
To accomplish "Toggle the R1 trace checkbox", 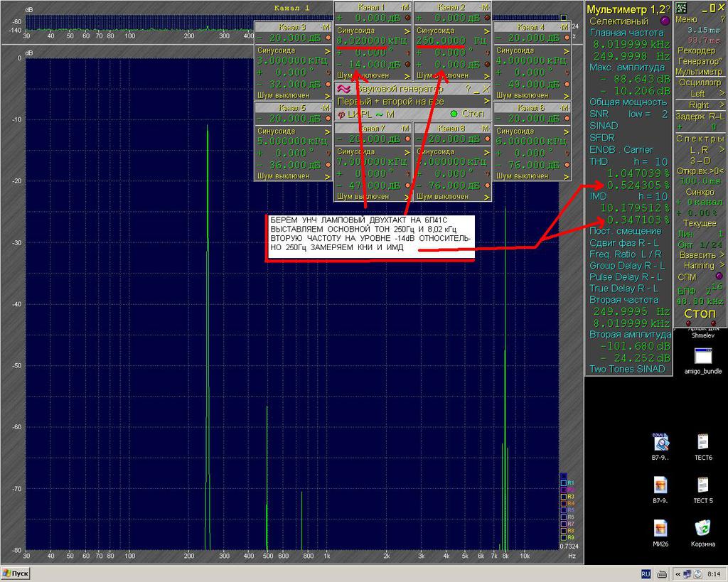I will point(563,483).
